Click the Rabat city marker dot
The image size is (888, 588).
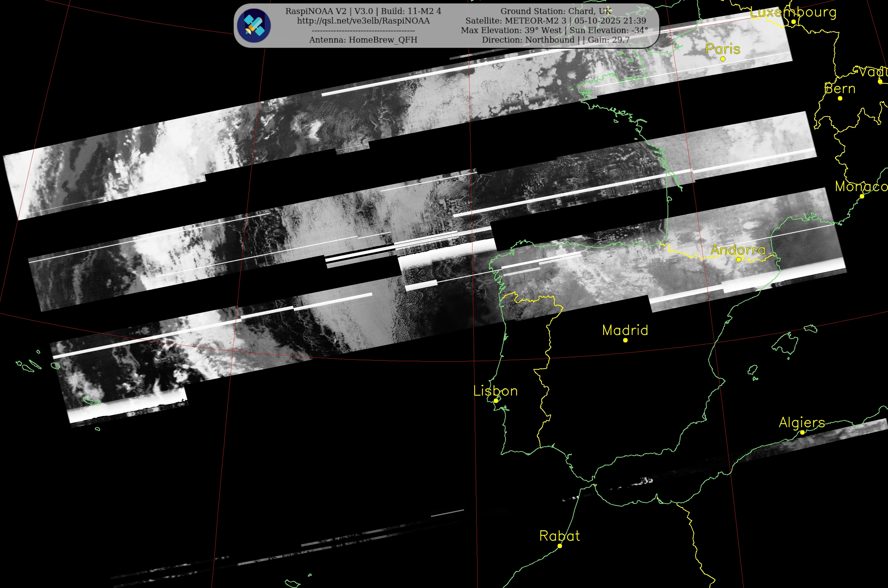(x=560, y=546)
